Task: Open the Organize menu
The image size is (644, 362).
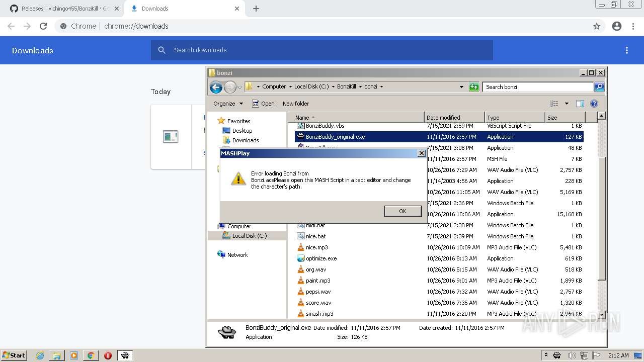Action: tap(228, 104)
